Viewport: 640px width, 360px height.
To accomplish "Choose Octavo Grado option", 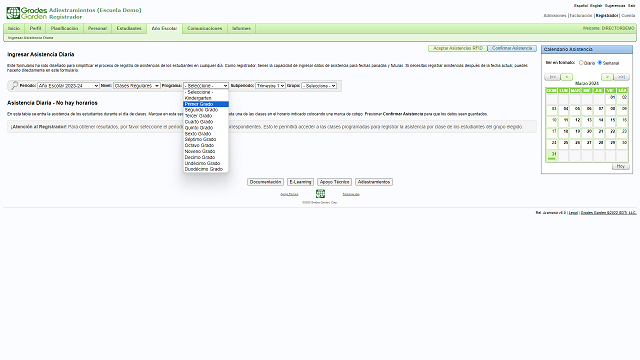I will [206, 145].
